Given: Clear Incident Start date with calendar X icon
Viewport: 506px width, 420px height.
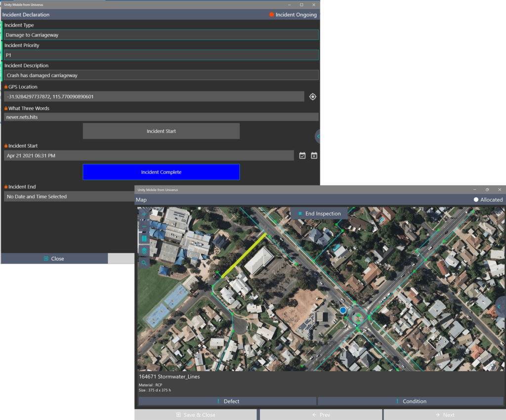Looking at the screenshot, I should [314, 156].
